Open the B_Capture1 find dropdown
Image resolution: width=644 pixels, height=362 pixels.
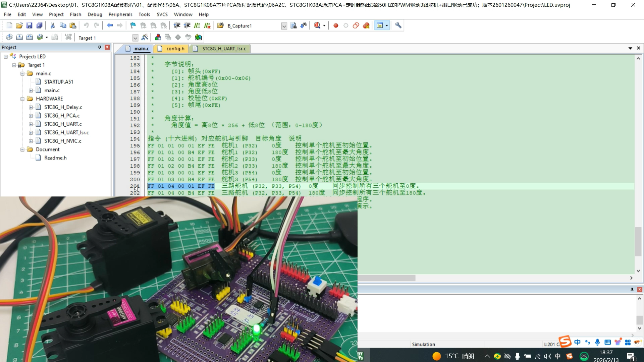point(284,26)
